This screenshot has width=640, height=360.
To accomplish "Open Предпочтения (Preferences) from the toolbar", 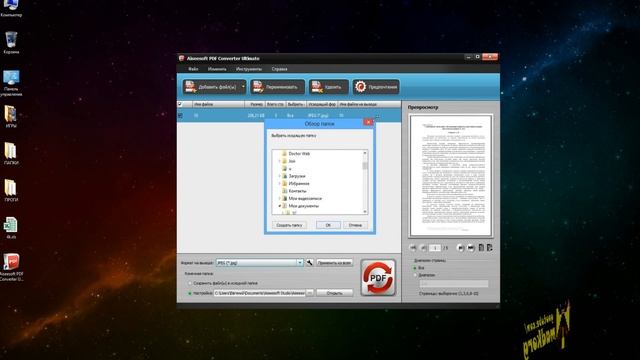I will click(376, 87).
